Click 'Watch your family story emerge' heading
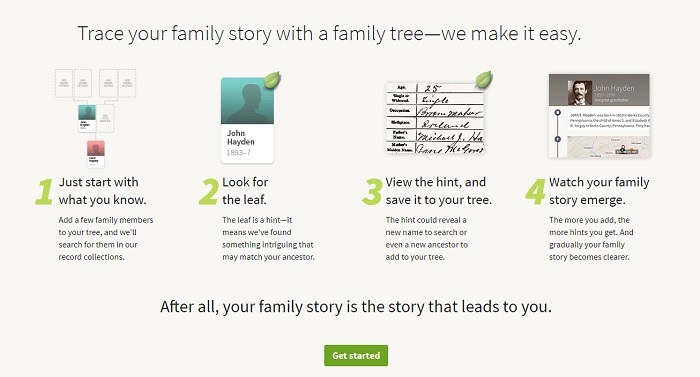Viewport: 700px width, 377px height. click(599, 191)
